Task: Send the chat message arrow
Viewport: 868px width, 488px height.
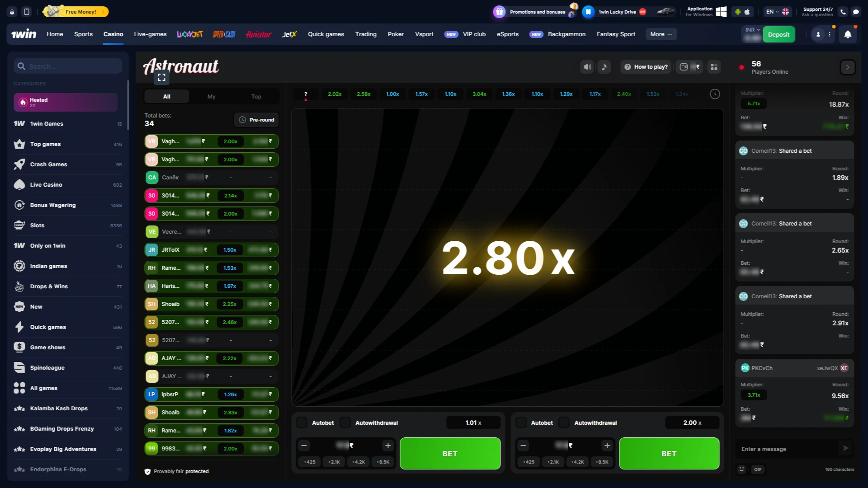Action: tap(845, 448)
